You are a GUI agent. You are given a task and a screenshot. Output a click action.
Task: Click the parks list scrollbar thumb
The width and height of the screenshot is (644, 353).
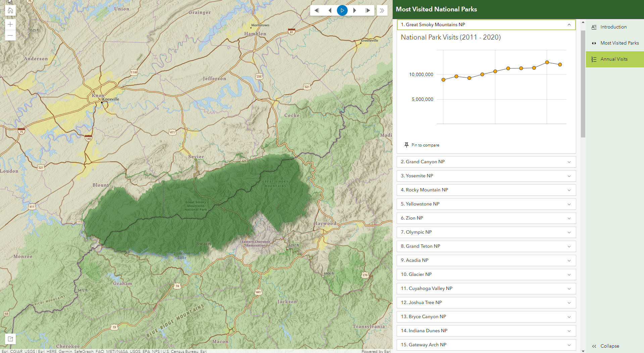pyautogui.click(x=583, y=84)
